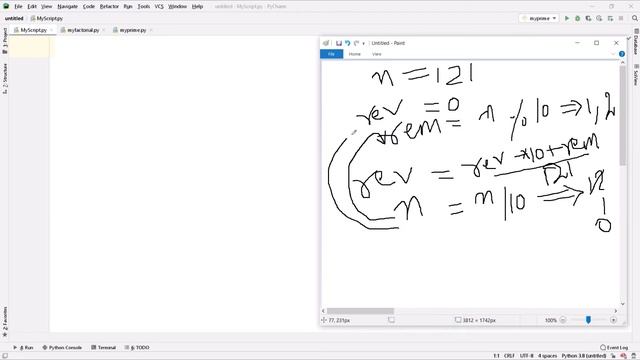Open the File menu in PyCharm
Viewport: 640px width, 360px height.
[x=18, y=7]
